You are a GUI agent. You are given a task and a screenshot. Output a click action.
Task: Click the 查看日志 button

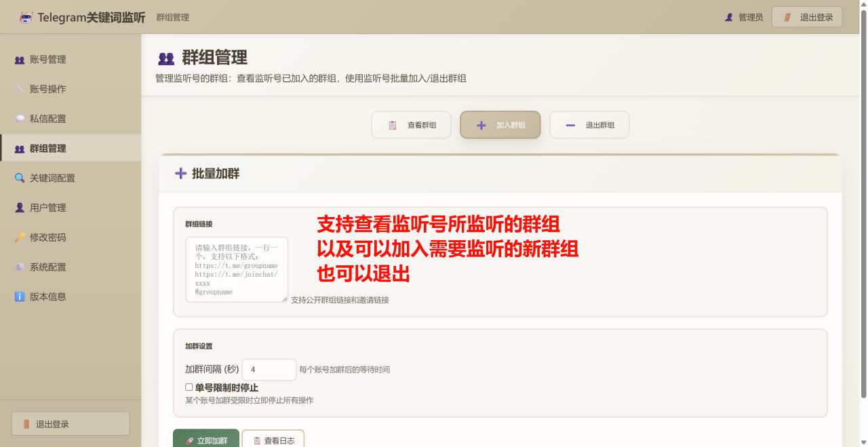tap(273, 438)
